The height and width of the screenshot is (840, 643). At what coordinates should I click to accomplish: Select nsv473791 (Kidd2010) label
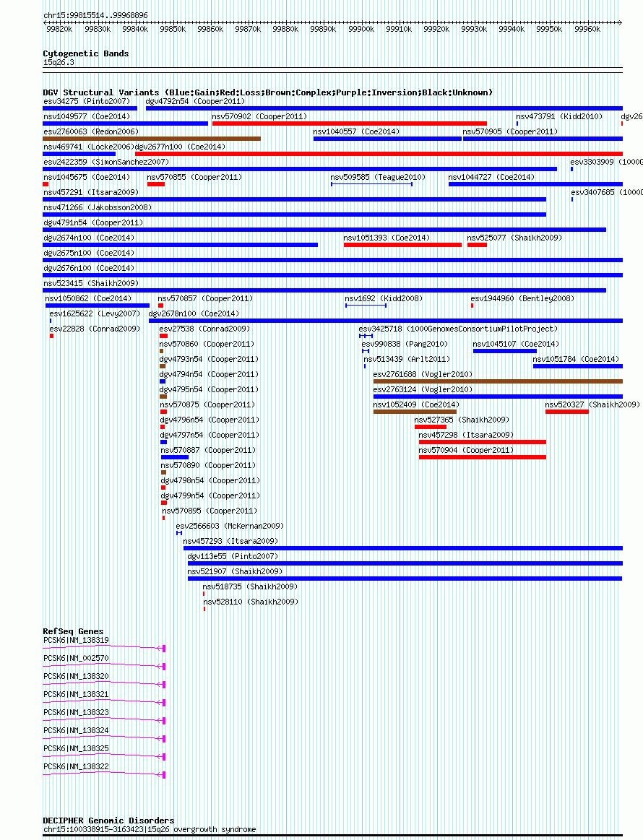point(559,116)
